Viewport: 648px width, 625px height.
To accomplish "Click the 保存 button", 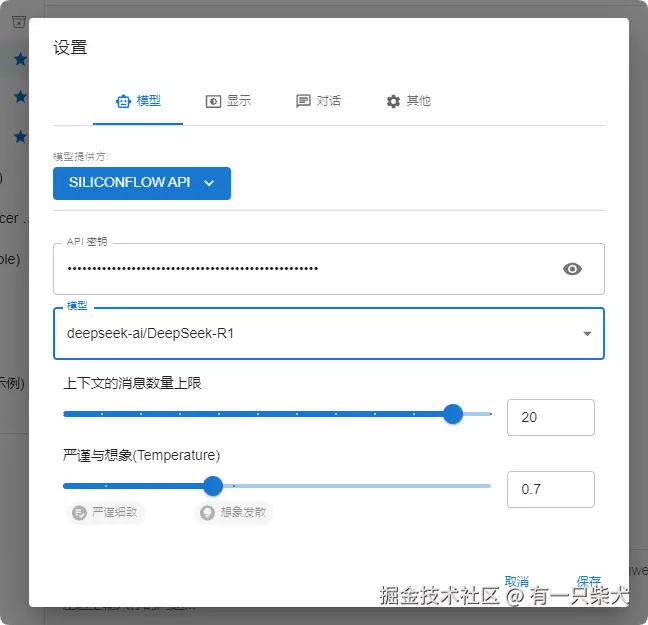I will (x=588, y=582).
